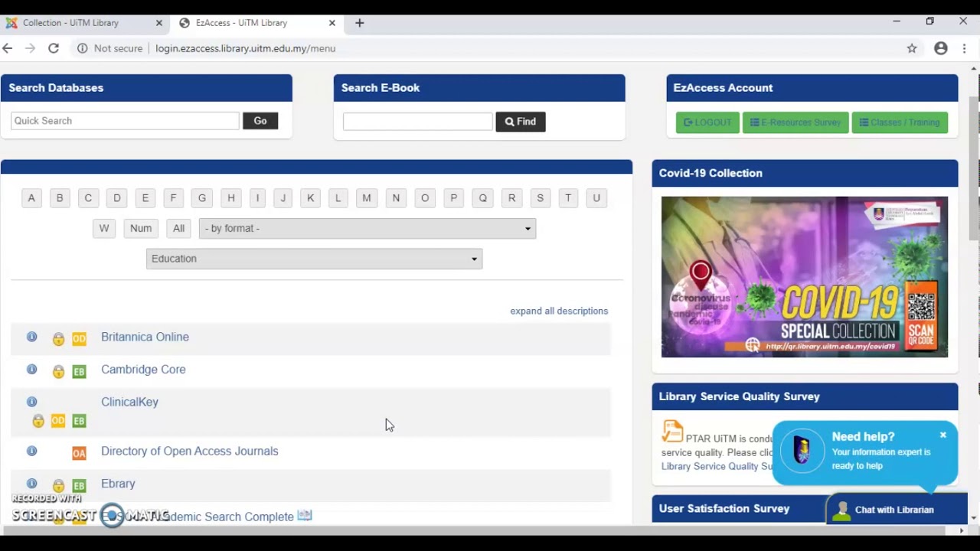Open the Chrome profile account icon
This screenshot has height=551, width=980.
tap(941, 48)
